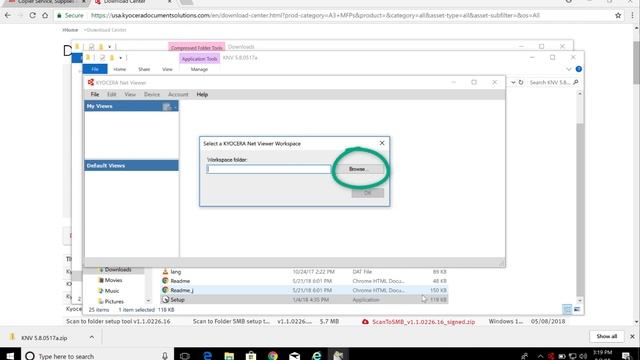Click the Chrome address bar URL
Viewport: 640px width, 360px height.
click(x=315, y=16)
